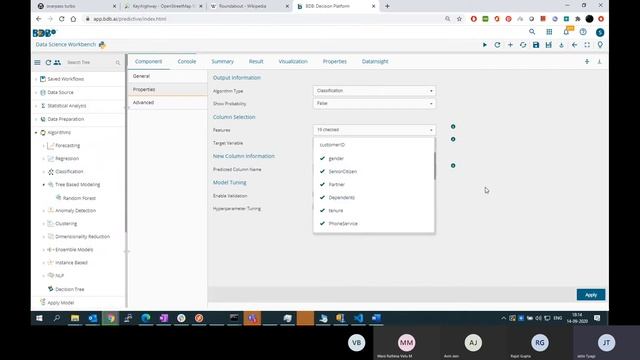Image resolution: width=640 pixels, height=360 pixels.
Task: Collapse the Tree Based Modeling node
Action: [44, 185]
